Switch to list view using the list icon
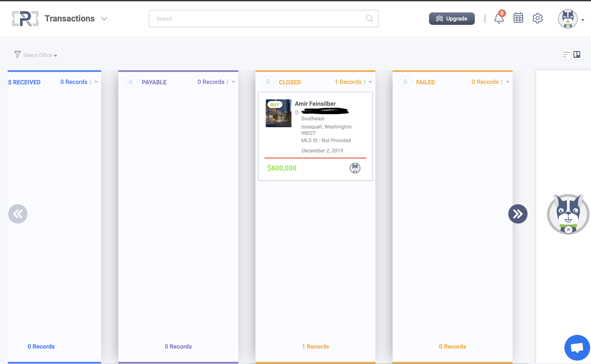The image size is (591, 364). pos(566,54)
